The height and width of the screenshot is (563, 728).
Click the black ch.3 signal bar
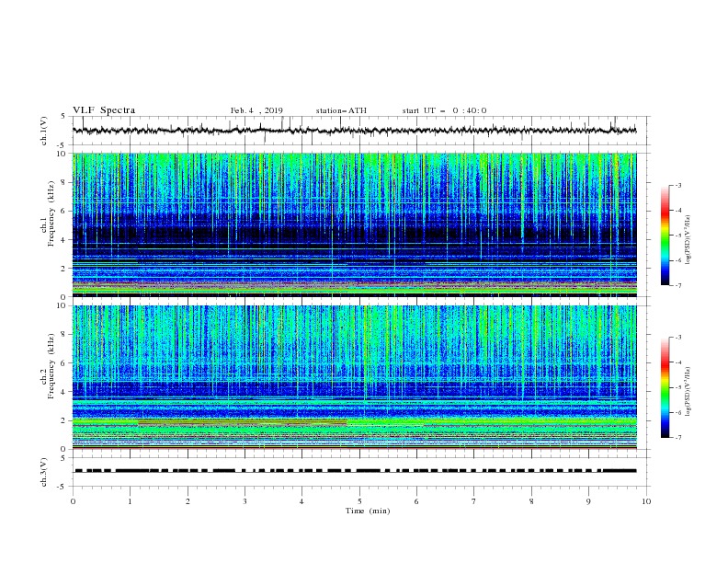pyautogui.click(x=355, y=471)
